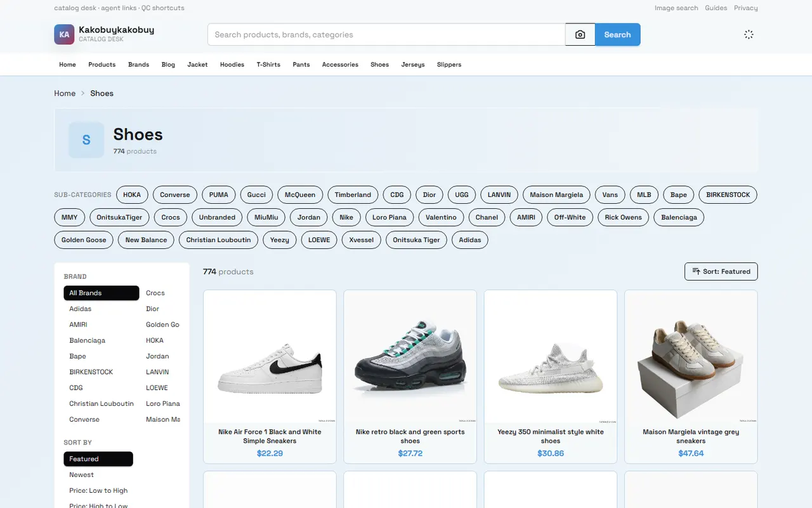Select the Off-White sub-category chip

[x=570, y=217]
